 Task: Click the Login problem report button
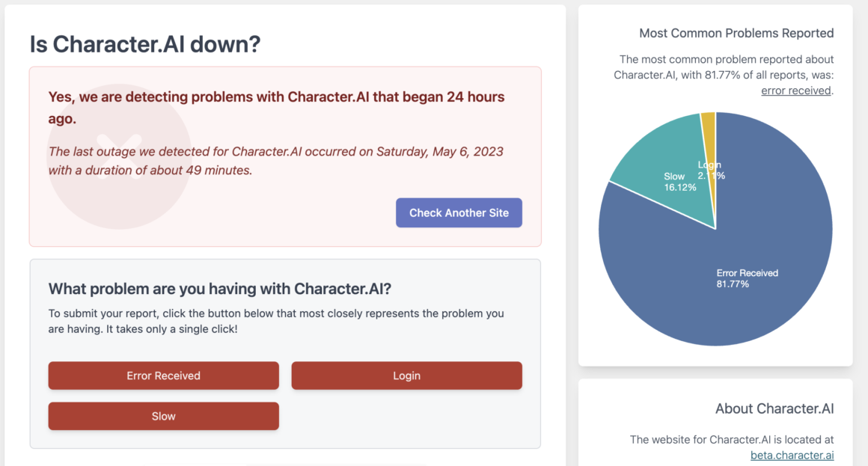(406, 375)
